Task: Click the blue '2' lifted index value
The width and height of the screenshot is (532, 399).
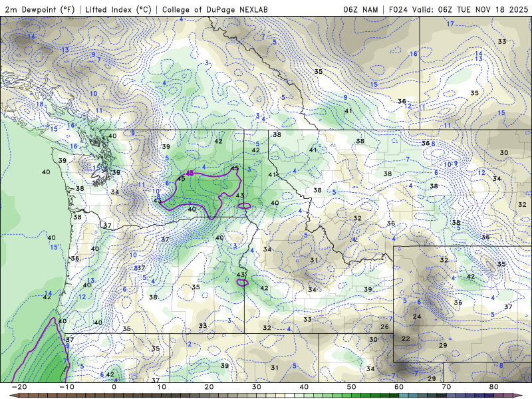Action: pos(190,344)
